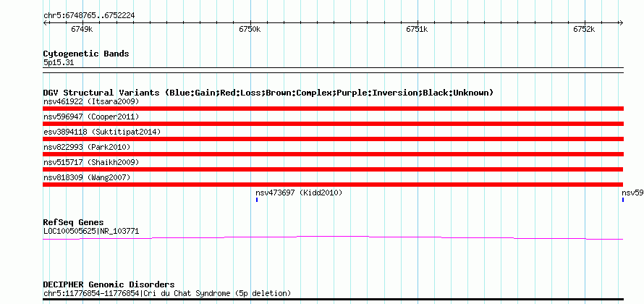Screen dimensions: 644x304
Task: Click the cut-off nsv59 label at right edge
Action: click(x=632, y=193)
